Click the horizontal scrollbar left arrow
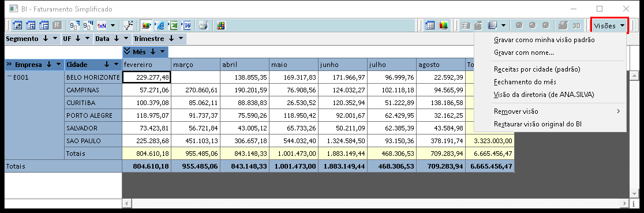This screenshot has height=213, width=644. pyautogui.click(x=126, y=203)
